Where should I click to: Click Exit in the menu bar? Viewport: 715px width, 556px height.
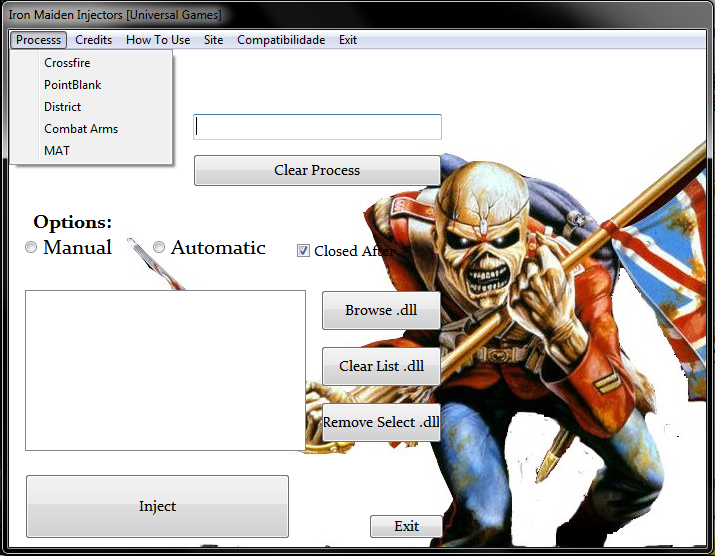point(347,40)
